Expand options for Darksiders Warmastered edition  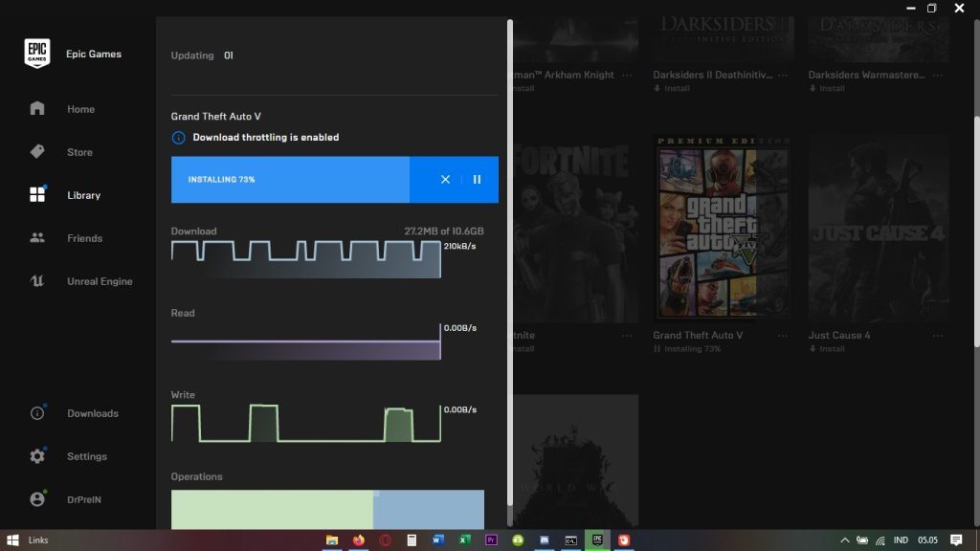938,75
